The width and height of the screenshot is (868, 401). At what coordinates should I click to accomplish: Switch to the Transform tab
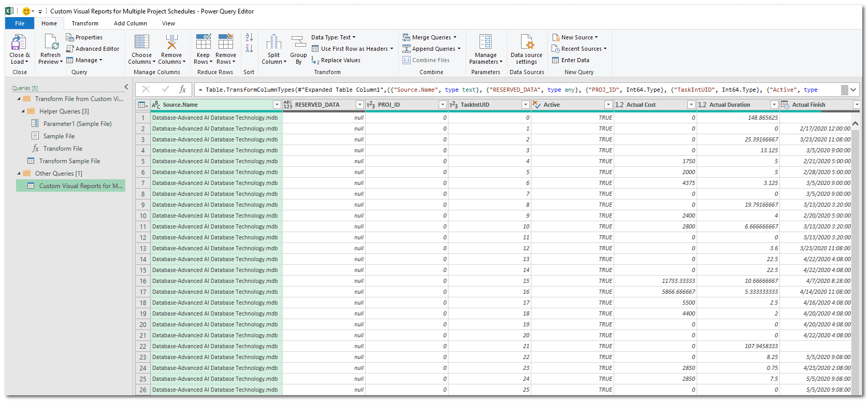(85, 23)
